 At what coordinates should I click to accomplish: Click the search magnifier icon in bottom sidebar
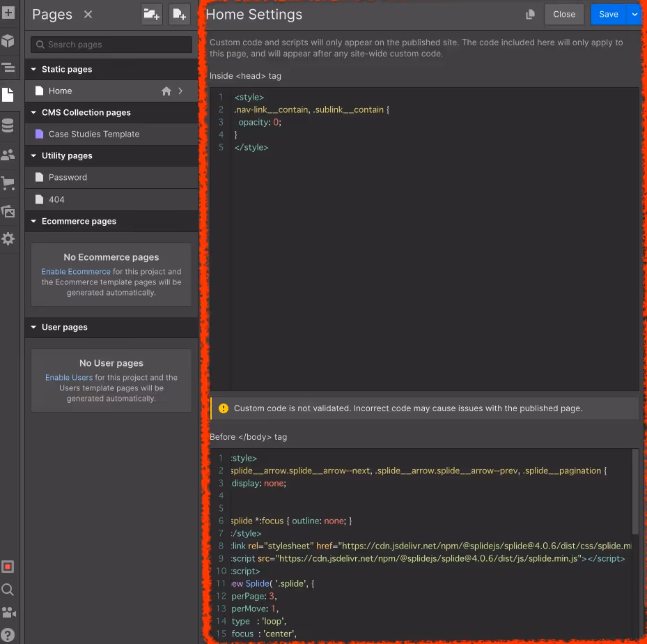8,590
